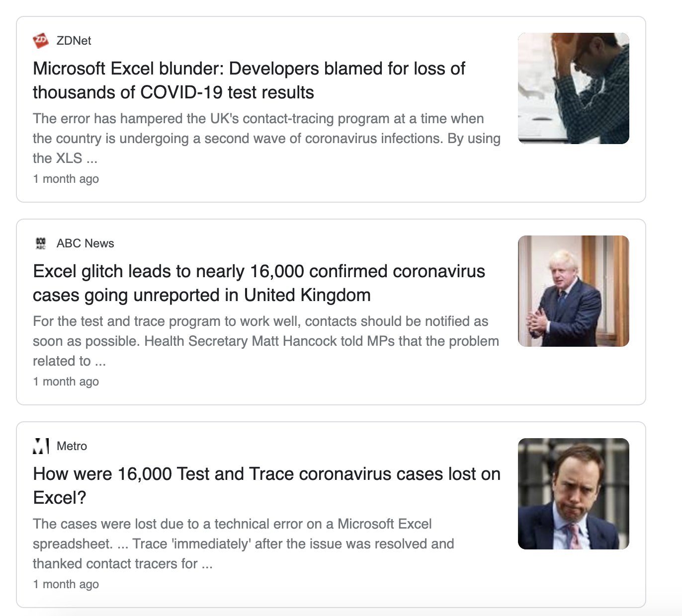The width and height of the screenshot is (682, 616).
Task: Open the ABC News publisher name
Action: pos(85,243)
